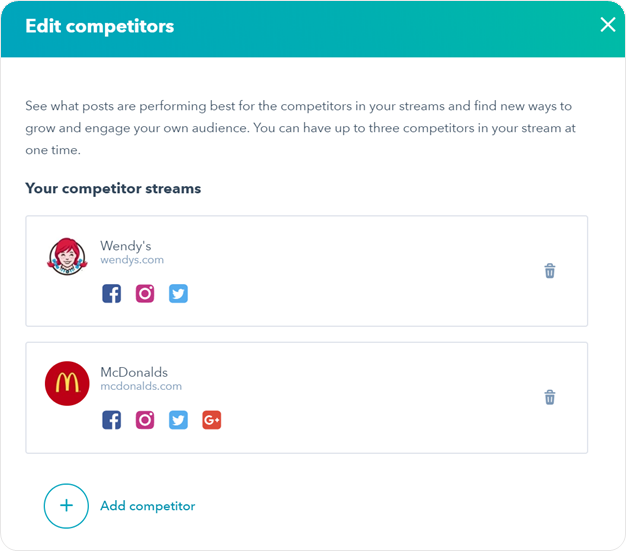
Task: Delete the McDonalds competitor stream
Action: pyautogui.click(x=550, y=397)
